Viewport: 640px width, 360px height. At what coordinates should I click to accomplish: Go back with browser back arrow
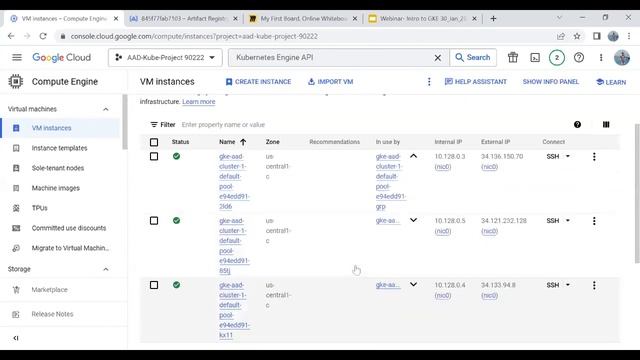[x=11, y=36]
